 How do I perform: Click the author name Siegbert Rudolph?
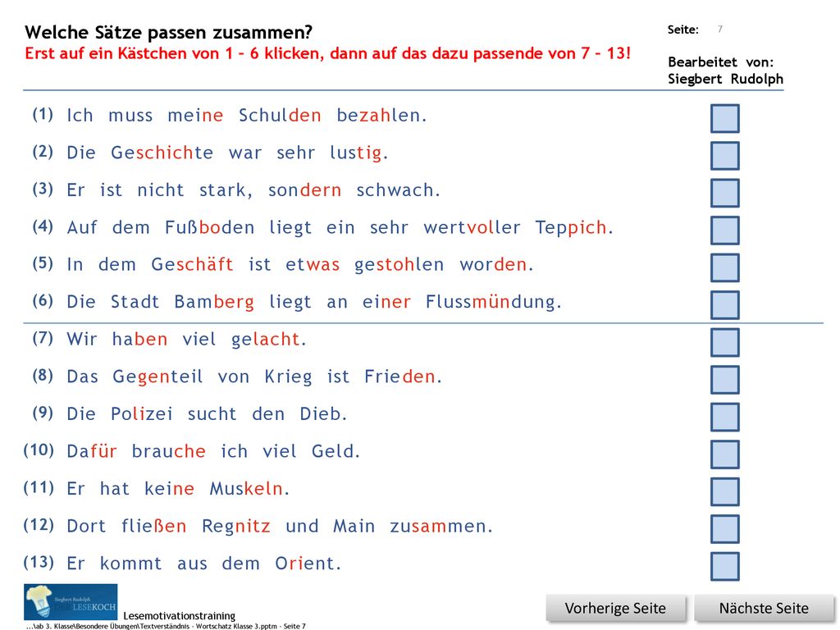725,79
